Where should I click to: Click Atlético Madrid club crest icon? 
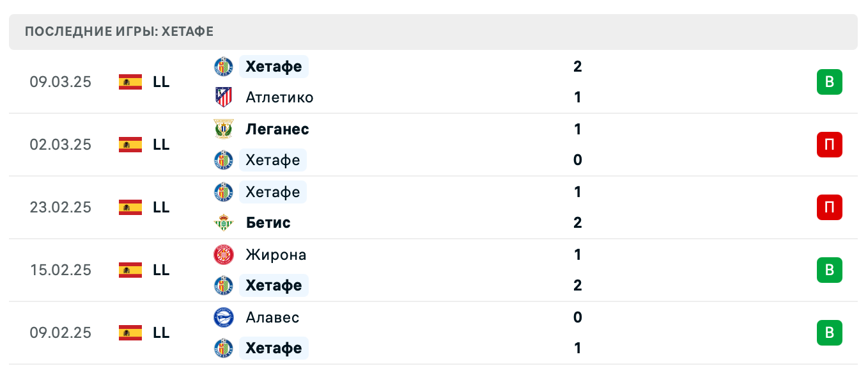[224, 97]
